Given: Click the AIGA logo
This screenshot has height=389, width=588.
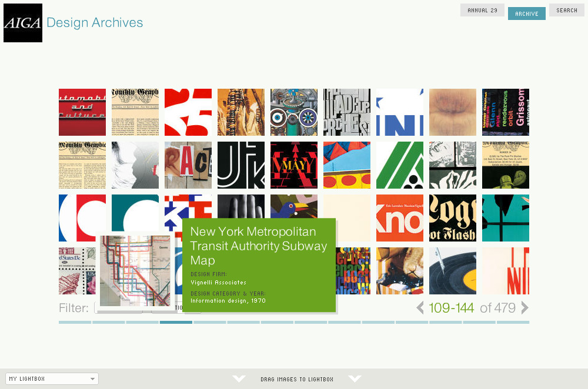Looking at the screenshot, I should pos(23,23).
